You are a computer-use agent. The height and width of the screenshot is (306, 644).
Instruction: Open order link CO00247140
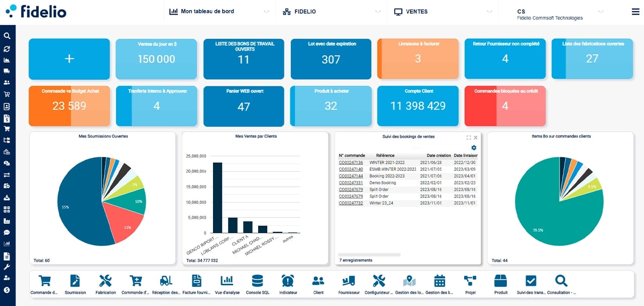pos(351,169)
